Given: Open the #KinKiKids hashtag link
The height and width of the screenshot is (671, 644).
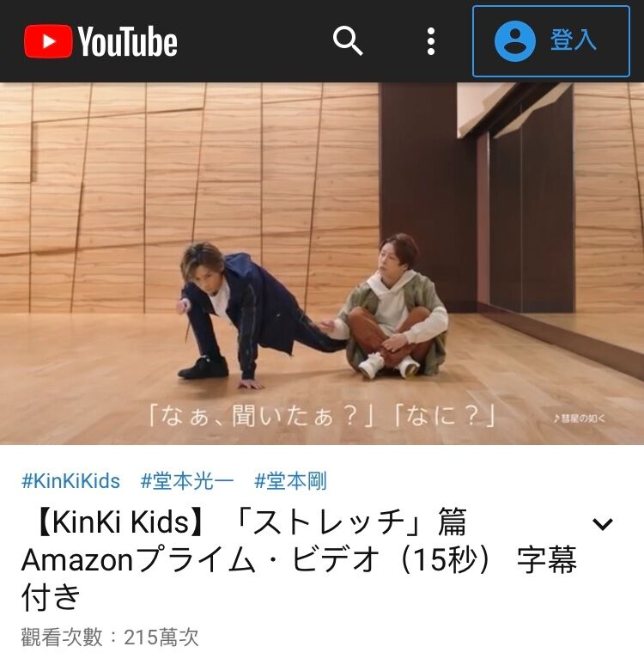Looking at the screenshot, I should (70, 481).
